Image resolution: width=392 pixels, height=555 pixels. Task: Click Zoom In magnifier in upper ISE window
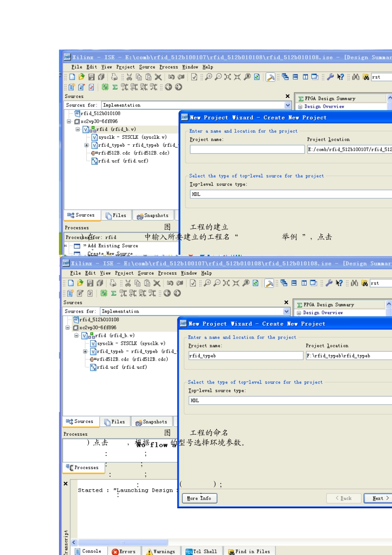pos(208,77)
